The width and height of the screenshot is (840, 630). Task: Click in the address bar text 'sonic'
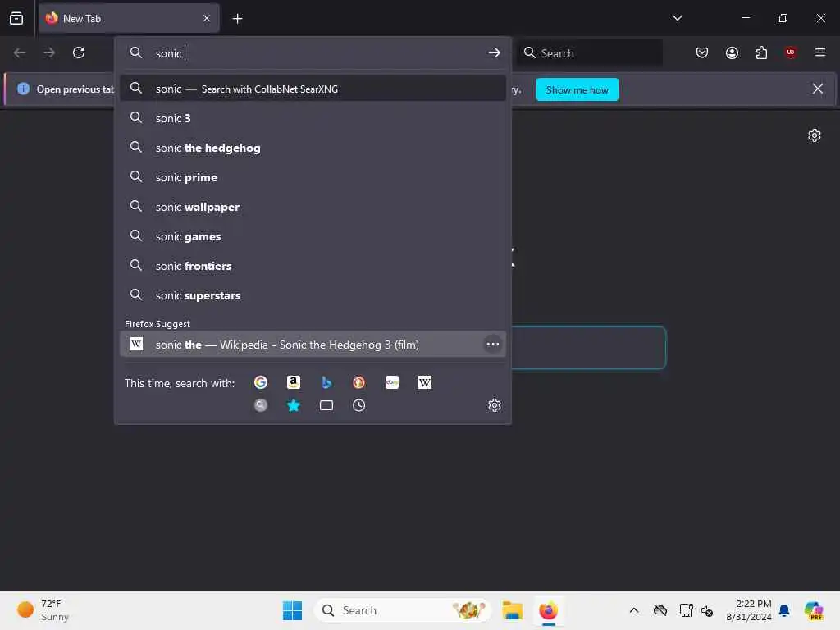(x=168, y=53)
